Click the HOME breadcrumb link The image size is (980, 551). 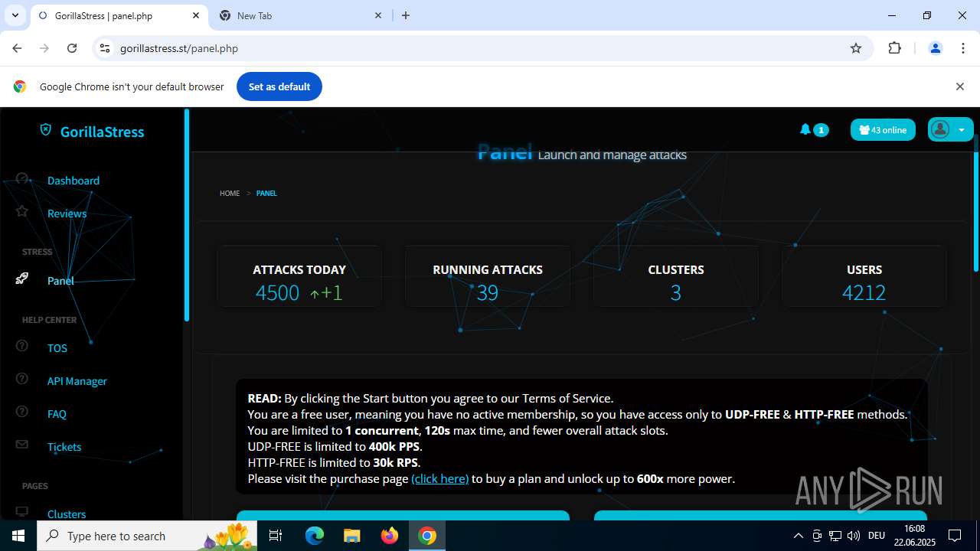click(x=230, y=194)
